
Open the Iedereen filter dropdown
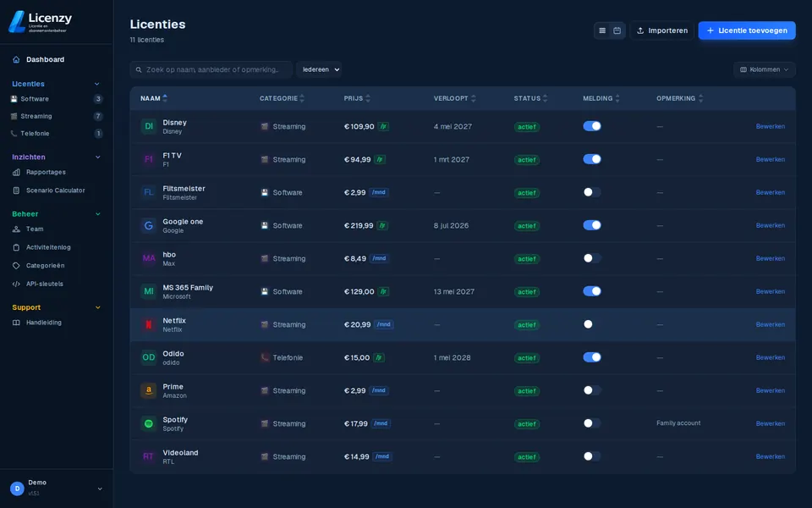tap(319, 69)
